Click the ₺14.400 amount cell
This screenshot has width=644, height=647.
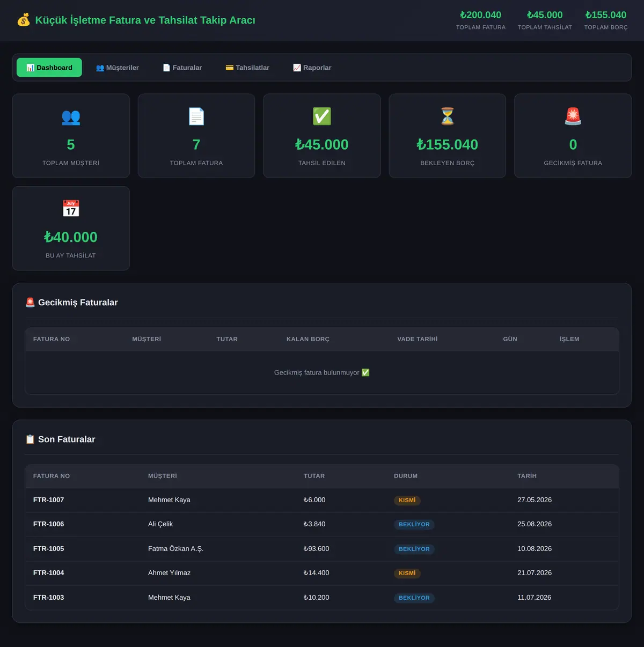pyautogui.click(x=317, y=573)
